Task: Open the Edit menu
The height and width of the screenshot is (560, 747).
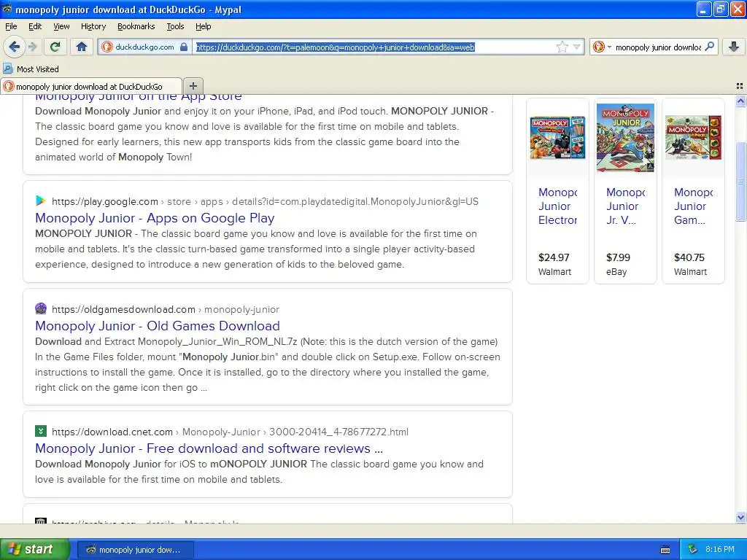Action: [35, 26]
